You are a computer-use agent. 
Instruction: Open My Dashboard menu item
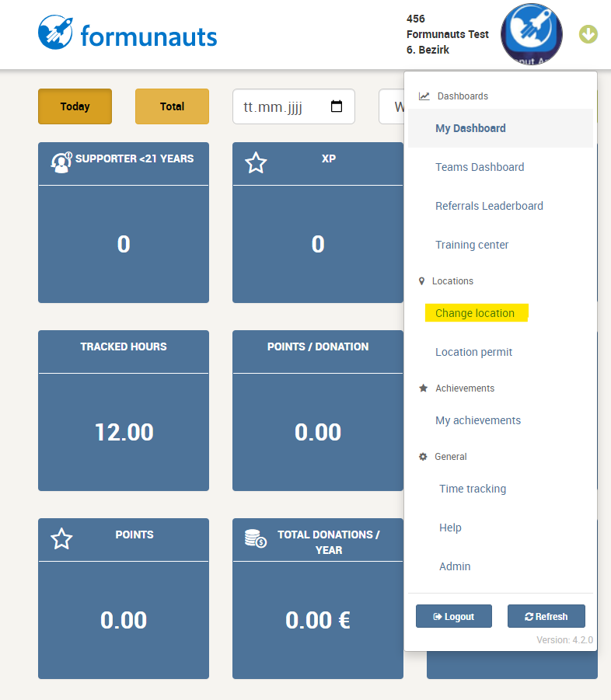(501, 128)
